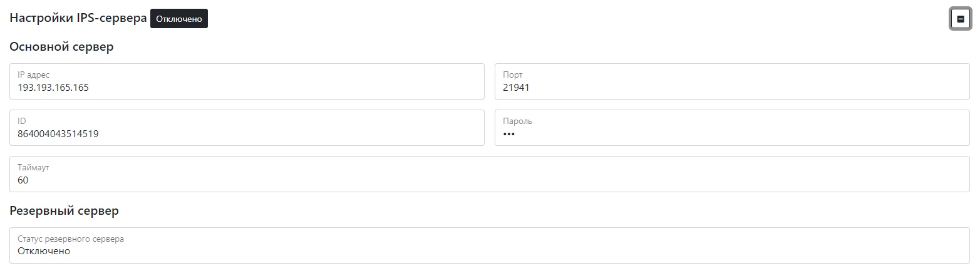Click the Резервный сервер subheading

tap(64, 211)
